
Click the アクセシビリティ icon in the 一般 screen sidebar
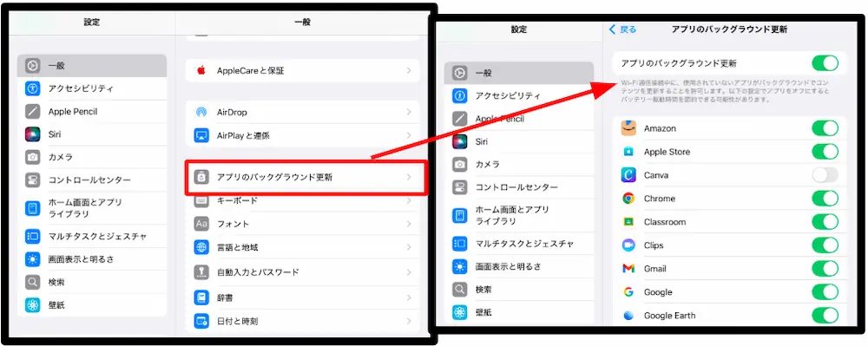point(33,88)
